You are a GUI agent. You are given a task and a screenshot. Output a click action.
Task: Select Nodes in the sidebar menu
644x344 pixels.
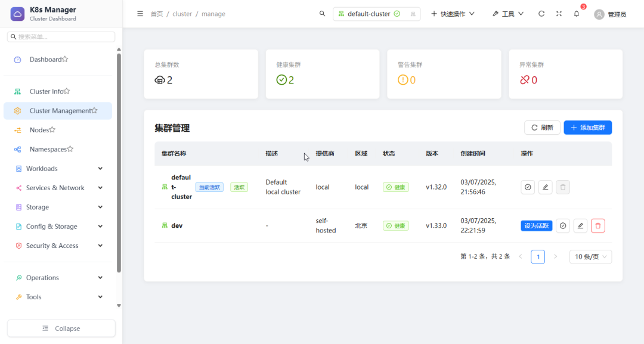(41, 129)
